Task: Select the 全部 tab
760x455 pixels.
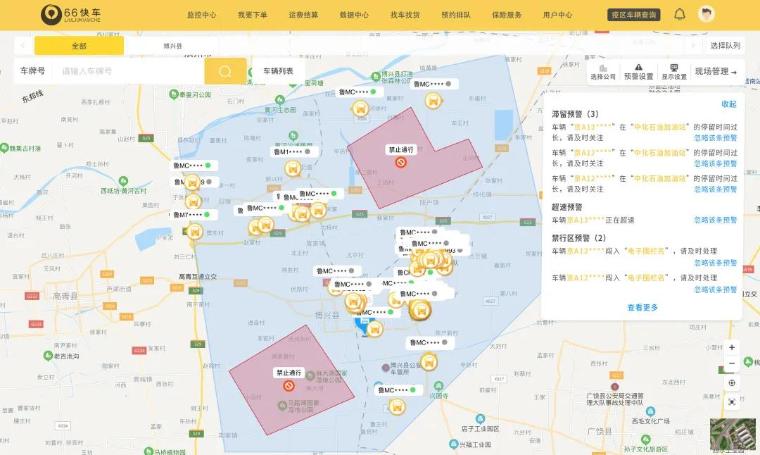Action: [x=79, y=46]
